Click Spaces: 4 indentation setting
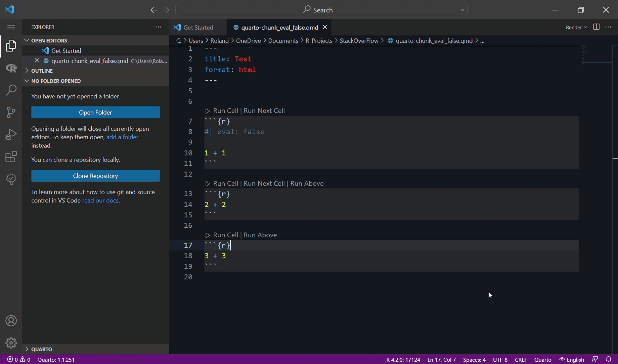 coord(474,359)
